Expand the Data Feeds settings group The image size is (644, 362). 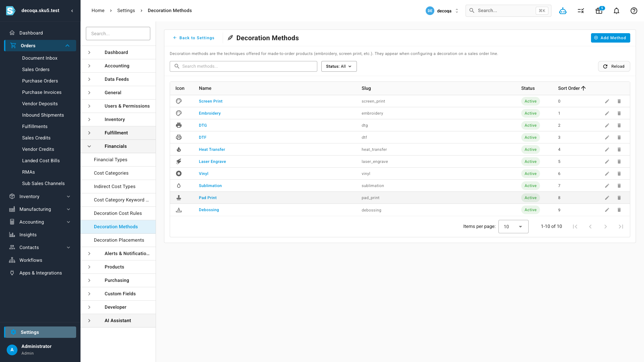pyautogui.click(x=118, y=79)
